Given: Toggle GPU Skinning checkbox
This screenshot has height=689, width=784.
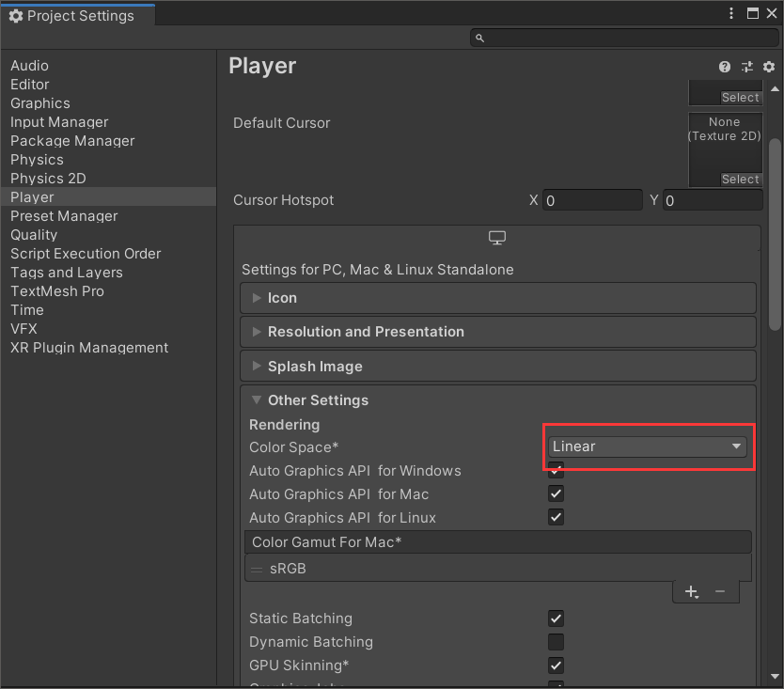Looking at the screenshot, I should pyautogui.click(x=556, y=666).
